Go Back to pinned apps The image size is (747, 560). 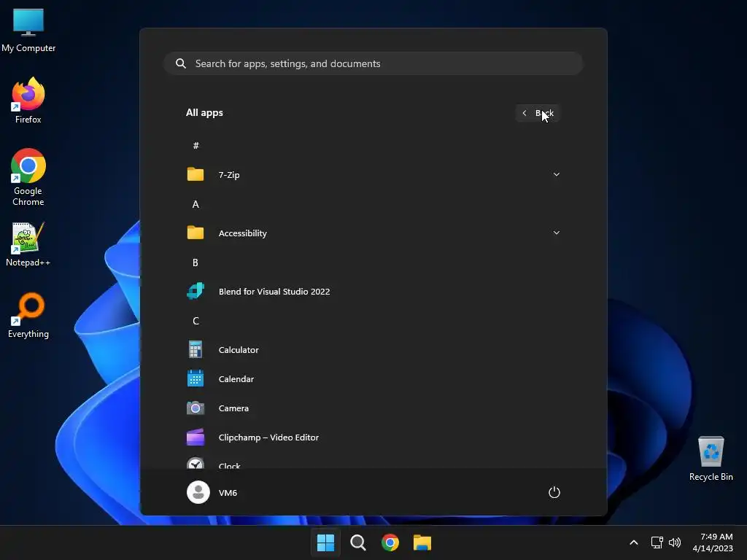538,113
